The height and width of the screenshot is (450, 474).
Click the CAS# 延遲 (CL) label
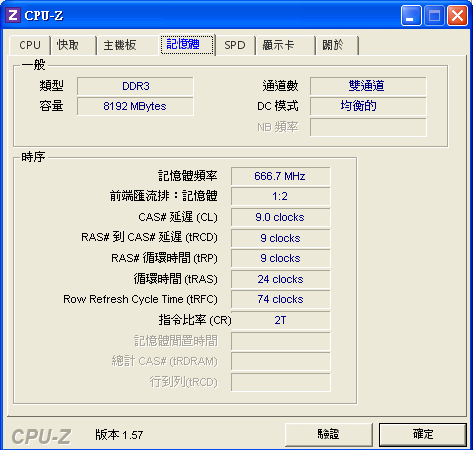pyautogui.click(x=178, y=217)
